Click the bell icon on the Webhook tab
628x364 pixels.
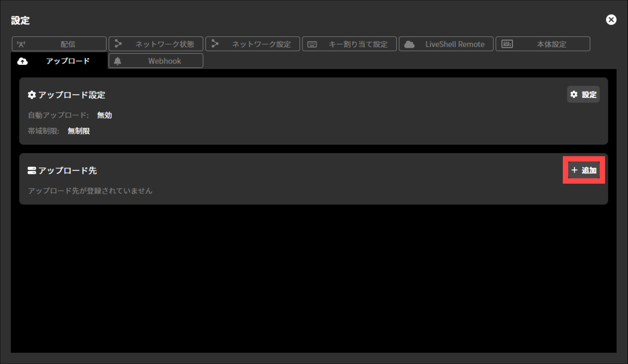click(118, 61)
